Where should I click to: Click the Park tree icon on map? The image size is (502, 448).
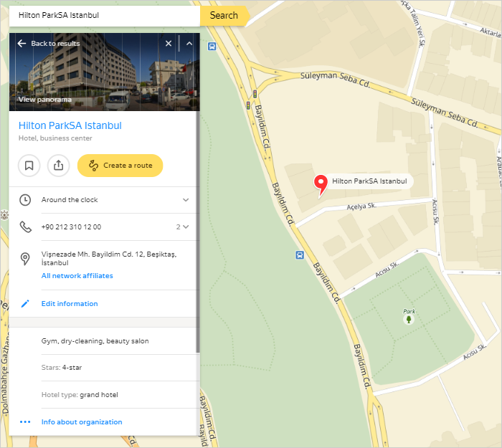tap(409, 319)
